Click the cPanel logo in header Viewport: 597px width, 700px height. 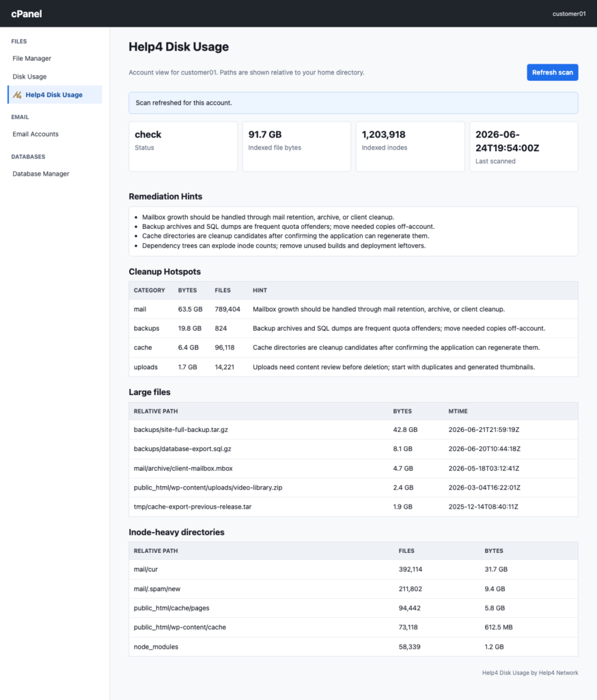pos(27,14)
